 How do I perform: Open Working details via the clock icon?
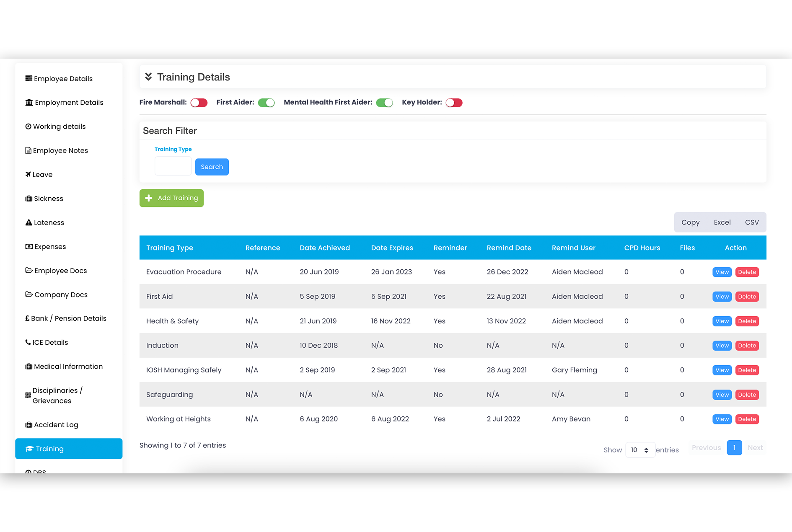28,126
